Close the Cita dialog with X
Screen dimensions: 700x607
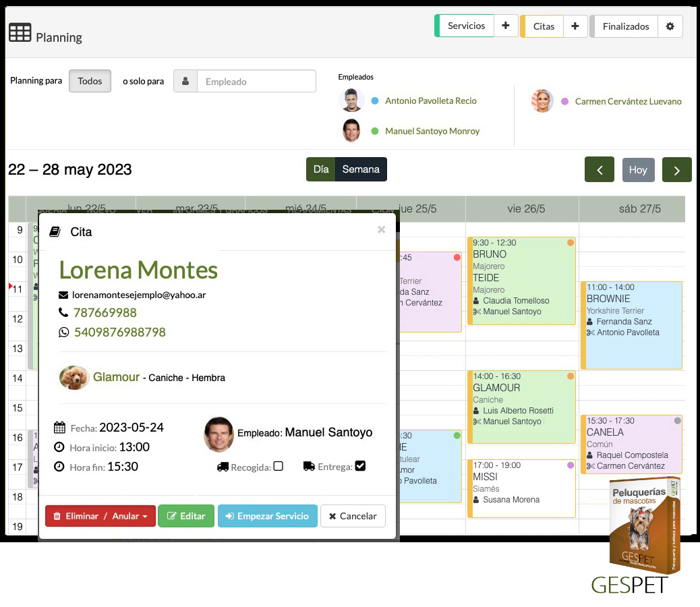pos(381,230)
